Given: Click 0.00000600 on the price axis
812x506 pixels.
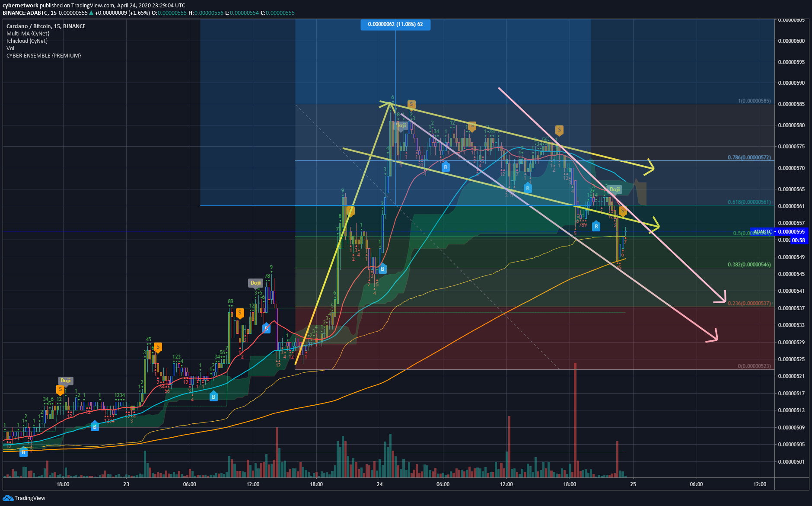Looking at the screenshot, I should pyautogui.click(x=791, y=41).
